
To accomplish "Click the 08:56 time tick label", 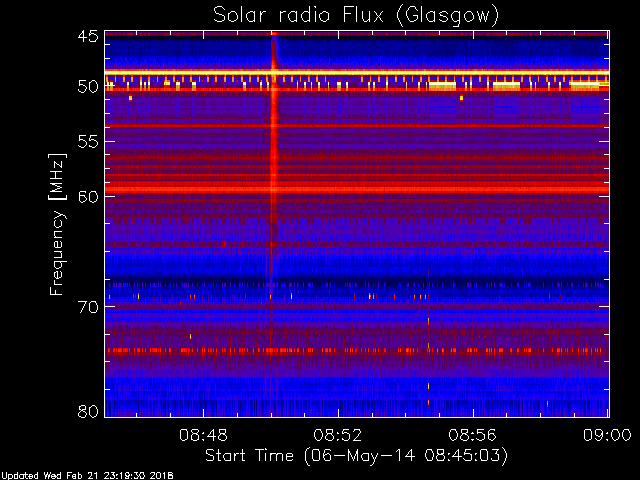I will [473, 435].
